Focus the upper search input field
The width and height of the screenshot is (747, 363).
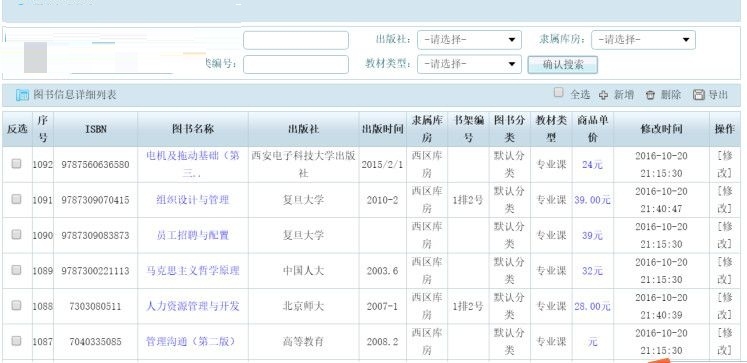[296, 40]
